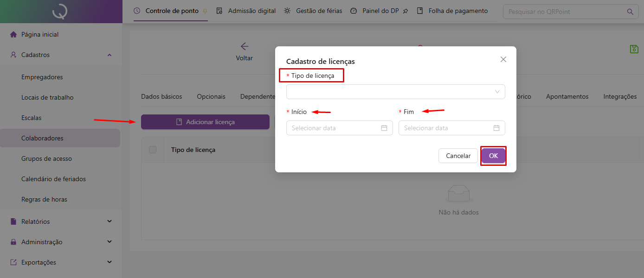Image resolution: width=644 pixels, height=278 pixels.
Task: Click the search magnifier icon
Action: point(630,12)
